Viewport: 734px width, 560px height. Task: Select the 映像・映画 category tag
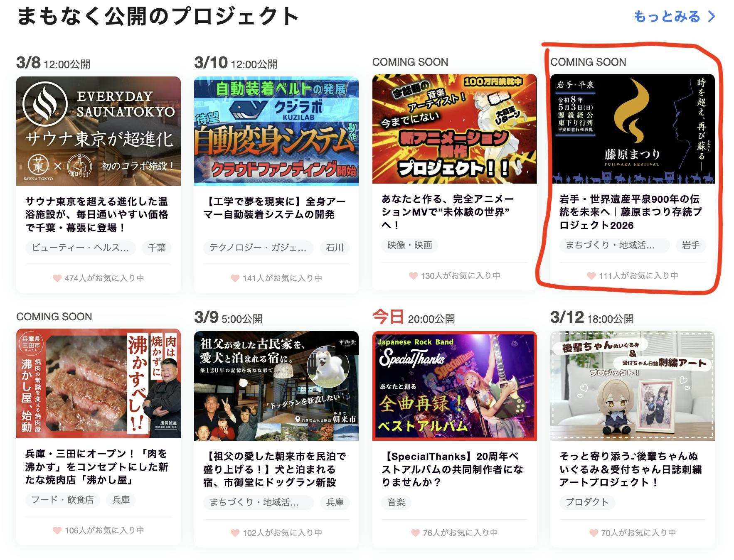(409, 246)
